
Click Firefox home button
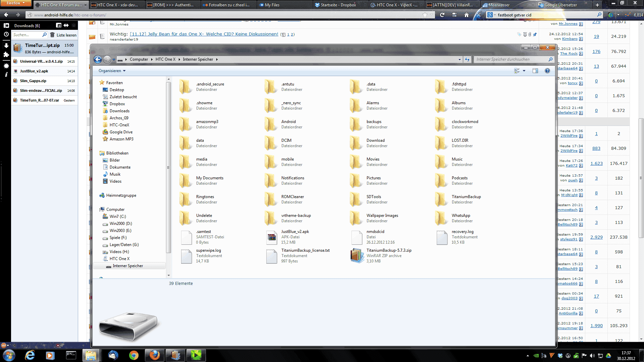pos(467,15)
